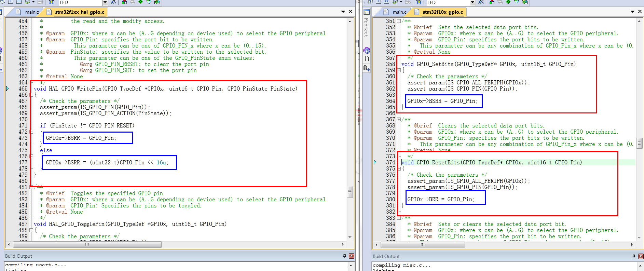Click scroll-up arrow of left editor

[x=350, y=21]
